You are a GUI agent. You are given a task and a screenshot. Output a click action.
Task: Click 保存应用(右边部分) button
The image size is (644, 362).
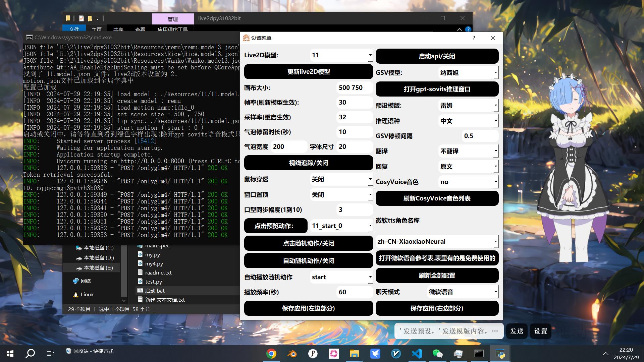(x=437, y=308)
